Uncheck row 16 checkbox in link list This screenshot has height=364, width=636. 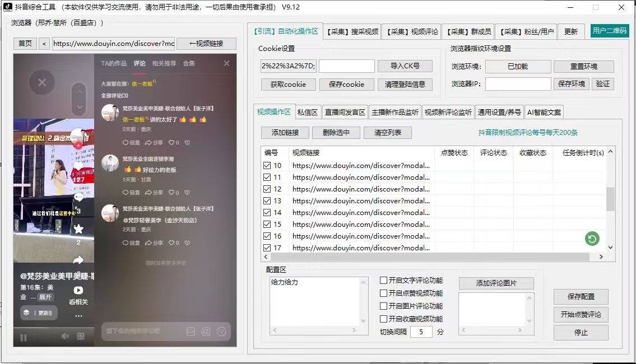click(267, 236)
